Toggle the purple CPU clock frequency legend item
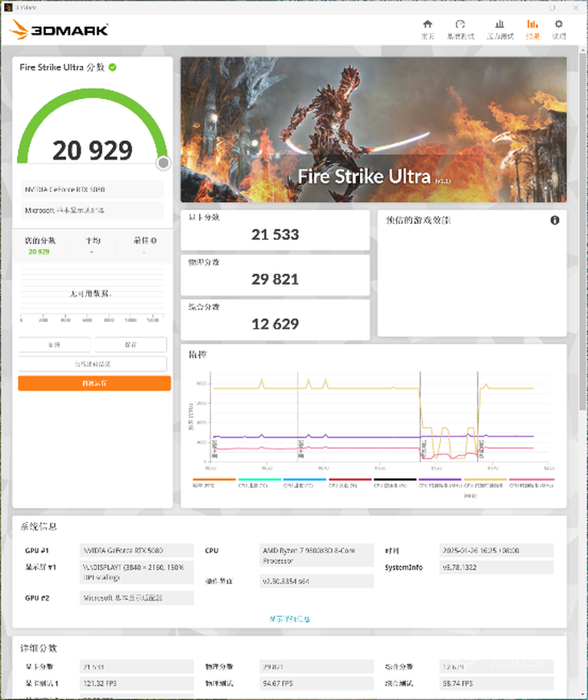588x700 pixels. click(441, 483)
